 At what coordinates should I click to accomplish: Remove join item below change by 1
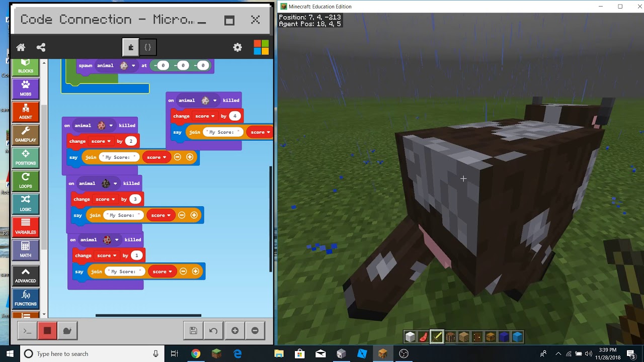click(183, 271)
